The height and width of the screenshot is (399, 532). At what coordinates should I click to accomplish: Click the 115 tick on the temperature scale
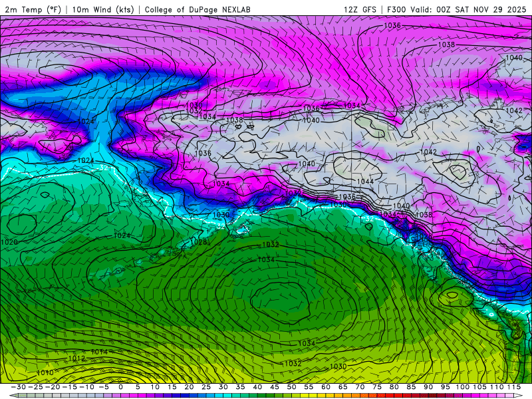pyautogui.click(x=513, y=387)
